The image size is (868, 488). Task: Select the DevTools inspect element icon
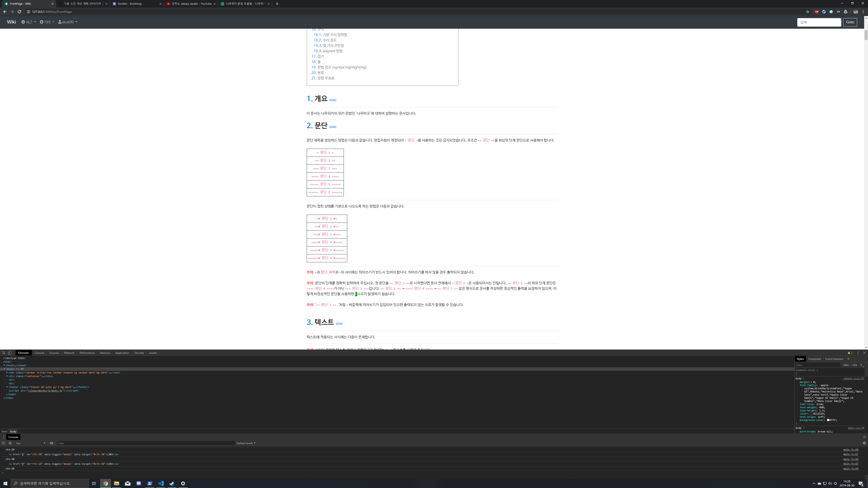click(3, 353)
